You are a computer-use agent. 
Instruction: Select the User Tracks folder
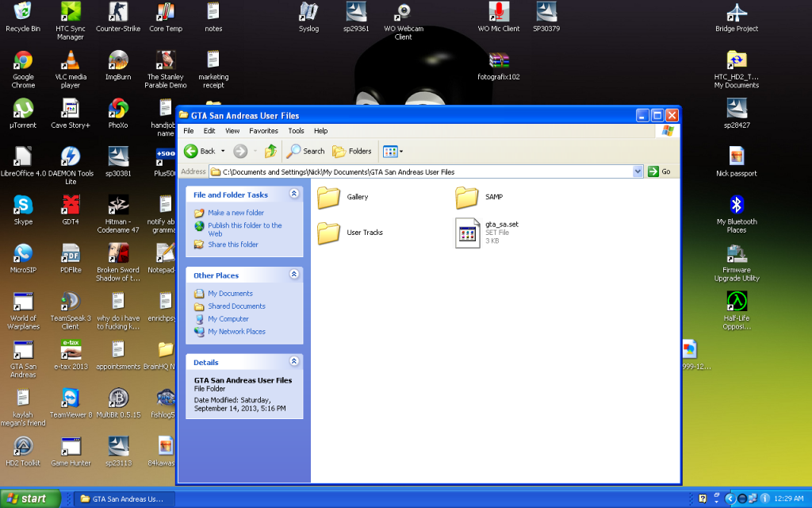350,233
